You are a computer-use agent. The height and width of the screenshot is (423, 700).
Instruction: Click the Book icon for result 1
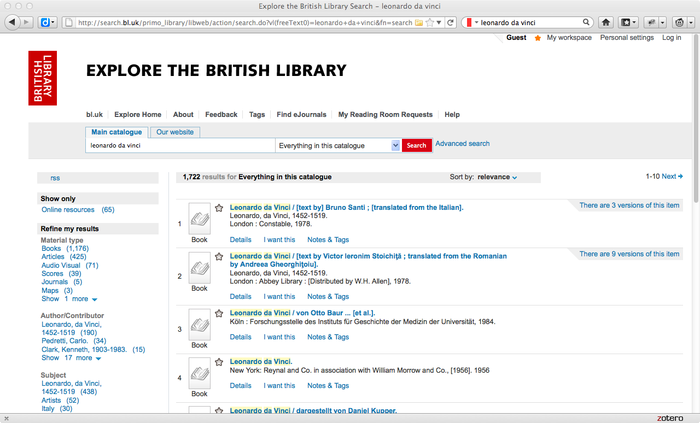[200, 219]
